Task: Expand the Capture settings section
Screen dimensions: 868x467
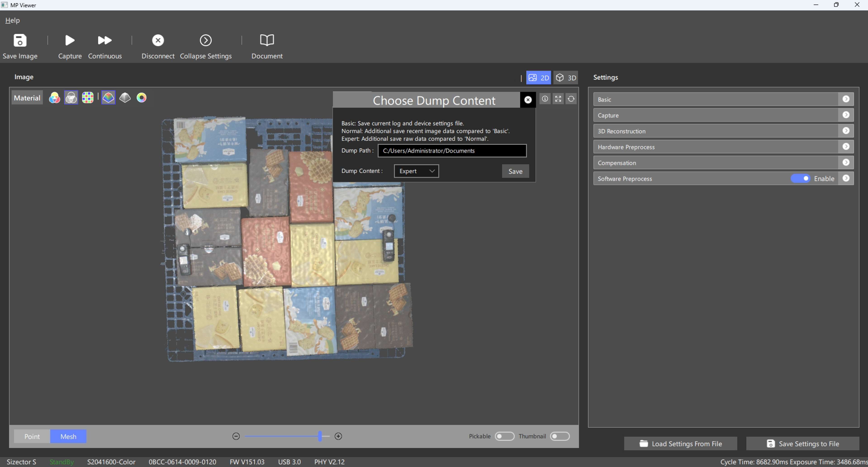Action: tap(846, 115)
